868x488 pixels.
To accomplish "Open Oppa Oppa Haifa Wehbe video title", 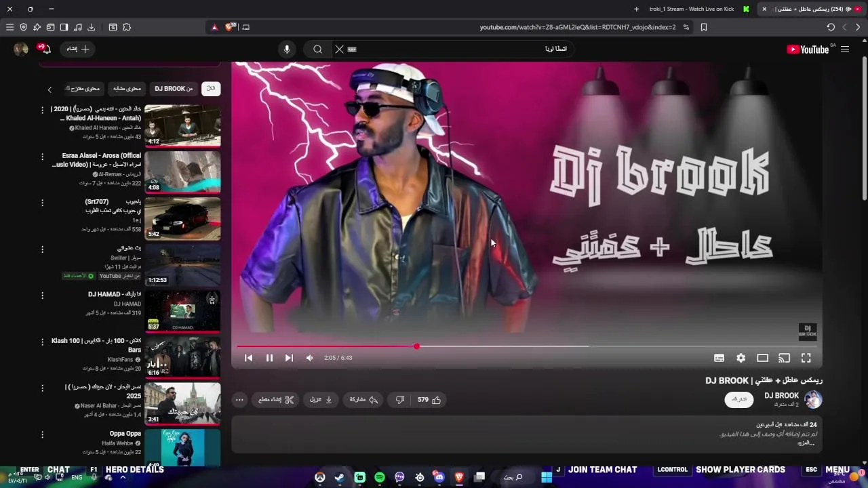I will [x=125, y=434].
